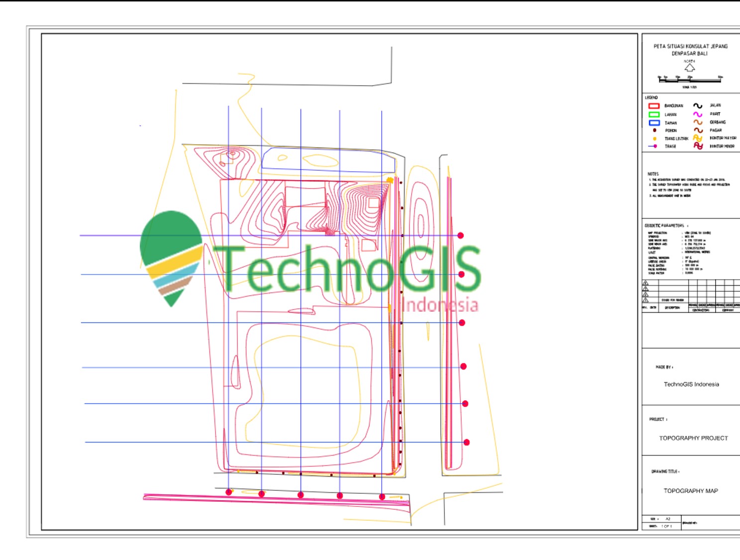Viewport: 740px width, 560px height.
Task: Click the 'TOPOGRAPHY PROJECT' text
Action: [x=693, y=438]
